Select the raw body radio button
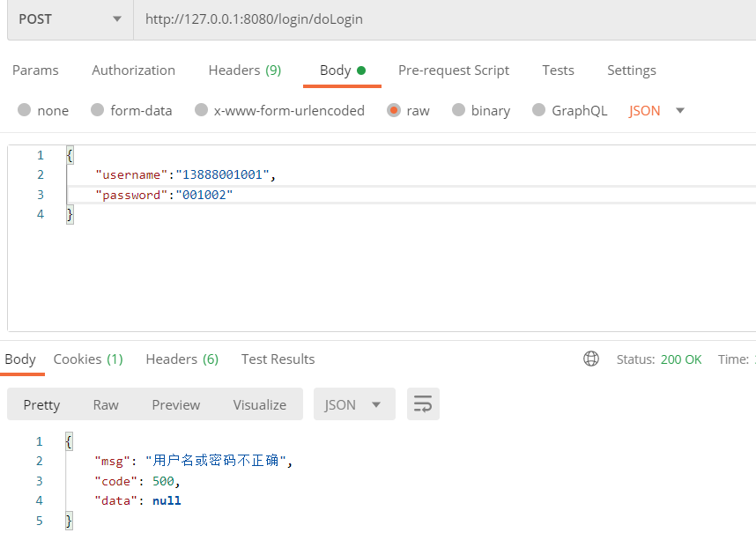Image resolution: width=756 pixels, height=555 pixels. (x=394, y=110)
